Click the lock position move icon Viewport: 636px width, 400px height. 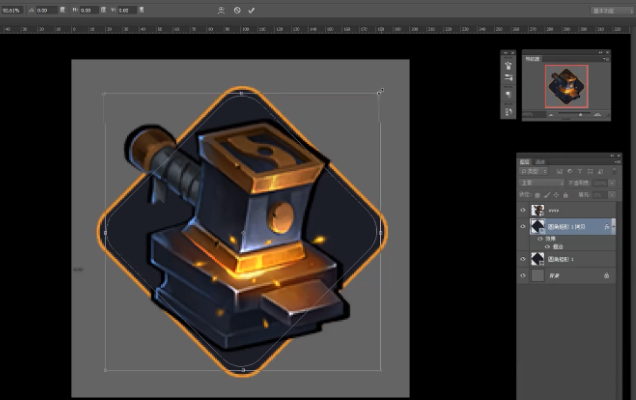pyautogui.click(x=556, y=194)
